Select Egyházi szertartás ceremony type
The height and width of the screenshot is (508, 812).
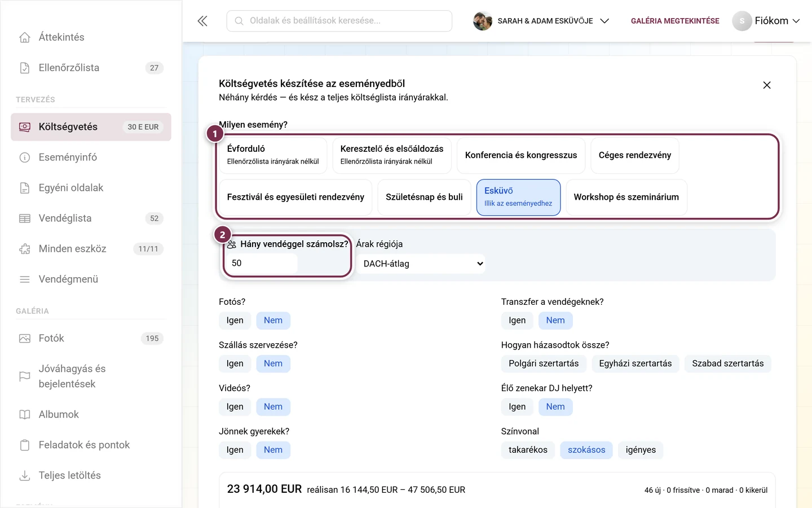[636, 364]
